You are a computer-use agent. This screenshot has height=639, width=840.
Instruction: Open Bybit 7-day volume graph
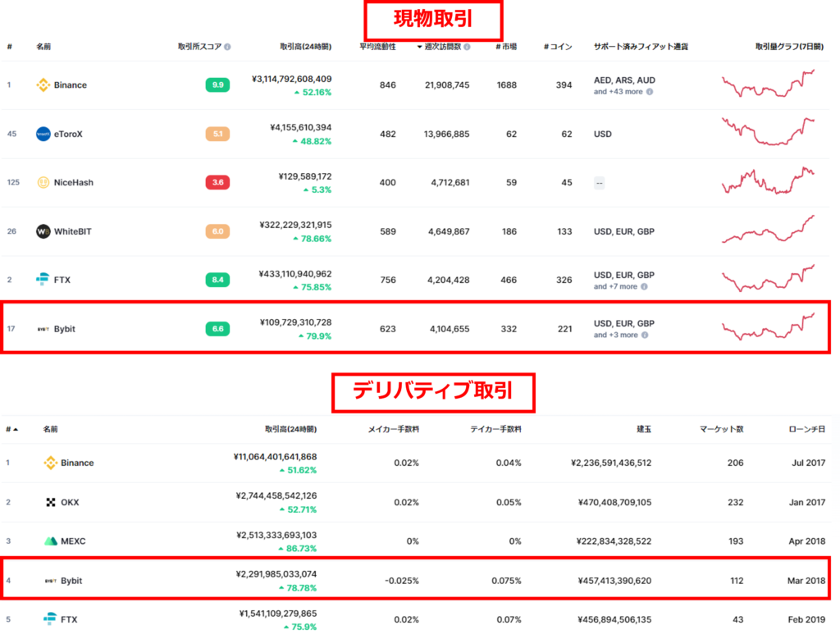click(768, 326)
